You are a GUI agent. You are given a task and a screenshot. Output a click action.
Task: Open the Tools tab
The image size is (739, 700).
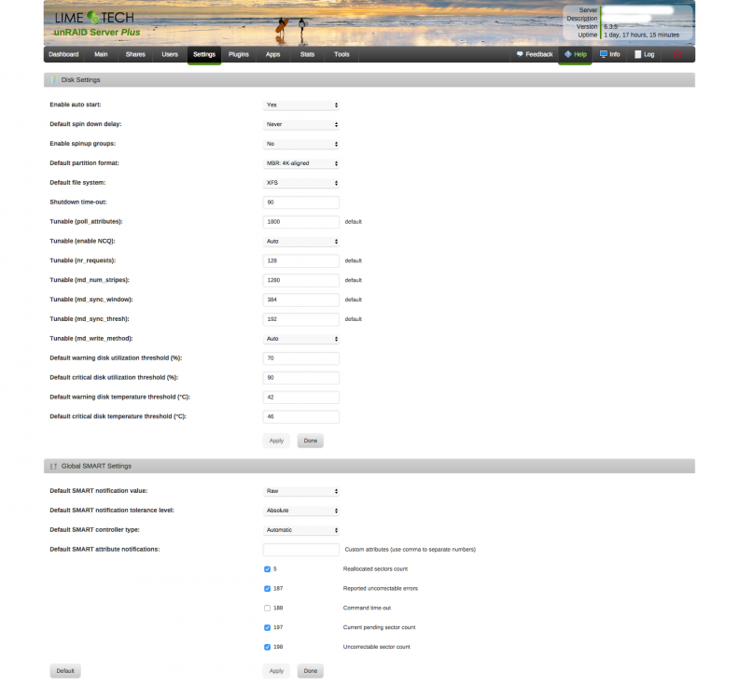pos(342,54)
